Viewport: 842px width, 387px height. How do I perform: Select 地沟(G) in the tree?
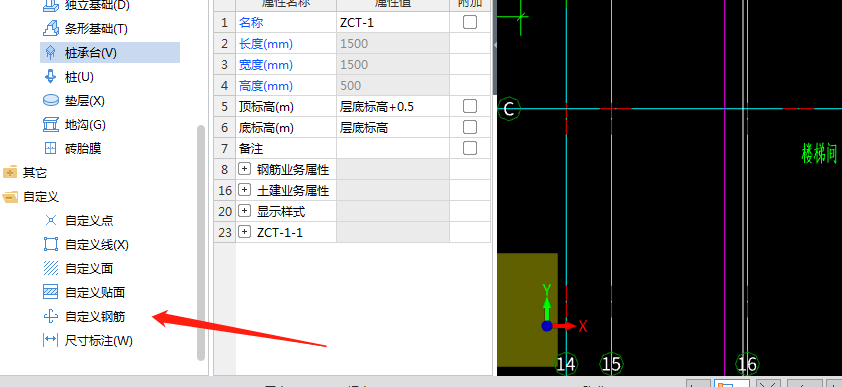[x=85, y=125]
